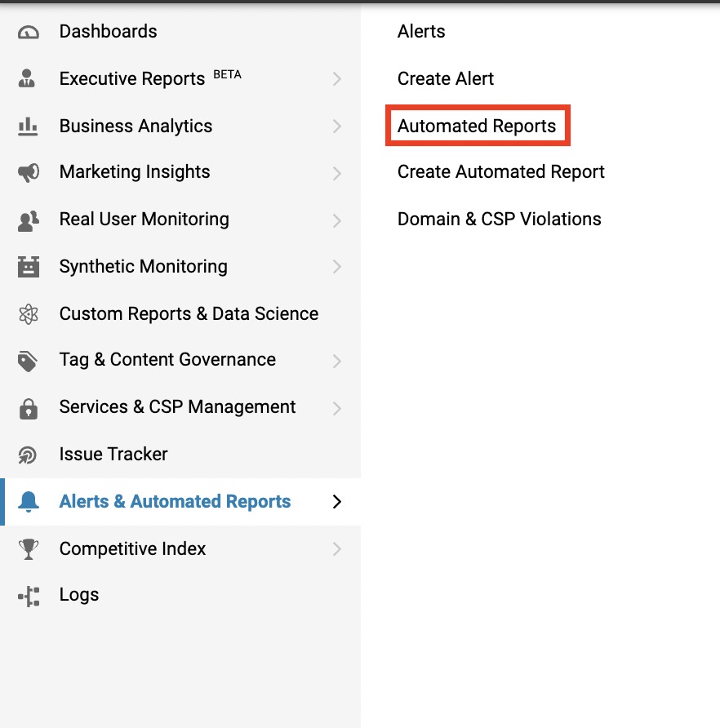The width and height of the screenshot is (720, 728).
Task: Go to Domain & CSP Violations
Action: 500,220
